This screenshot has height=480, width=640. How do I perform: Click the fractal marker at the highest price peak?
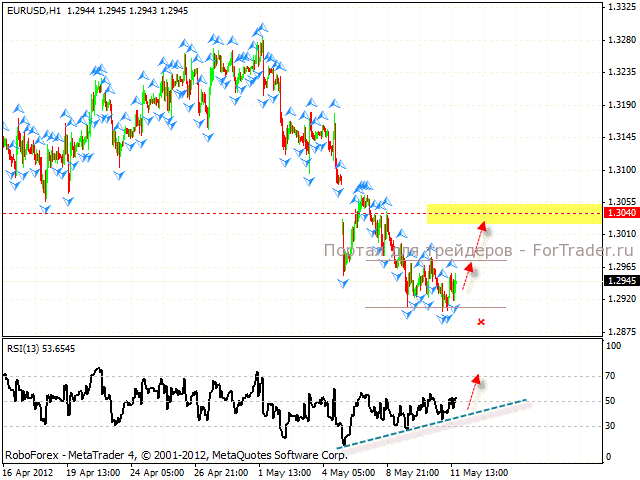tap(260, 33)
